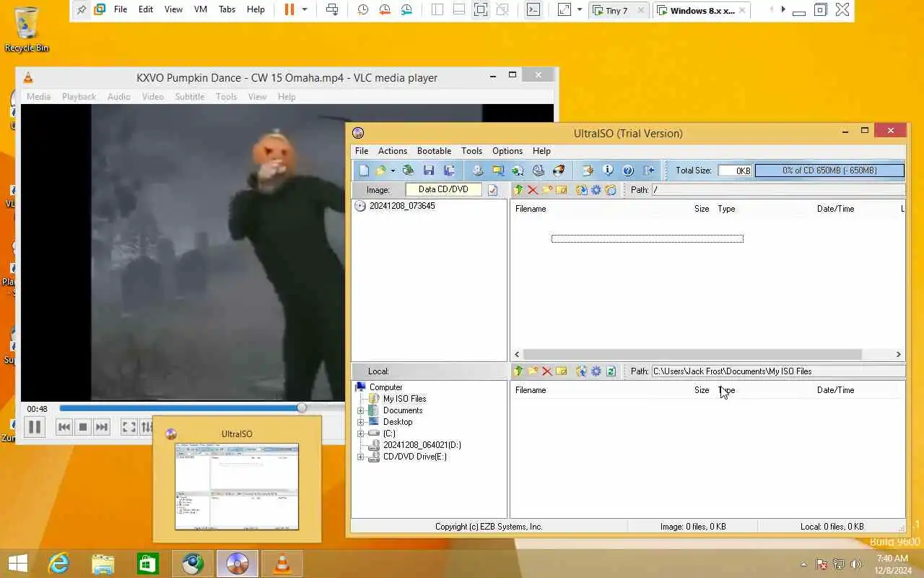The width and height of the screenshot is (924, 578).
Task: Pause playback in VLC media player
Action: coord(34,427)
